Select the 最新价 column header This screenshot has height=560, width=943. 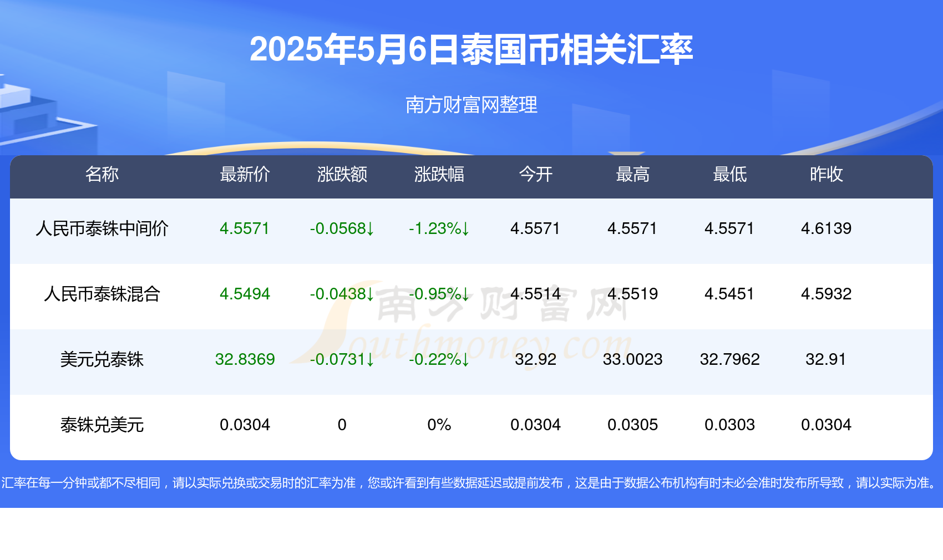coord(245,175)
